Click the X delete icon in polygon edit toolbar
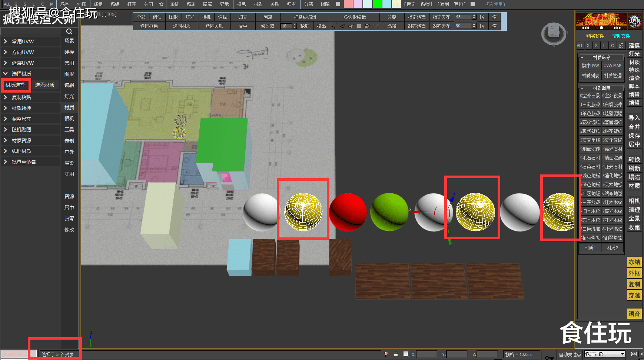The width and height of the screenshot is (644, 360). click(x=375, y=26)
